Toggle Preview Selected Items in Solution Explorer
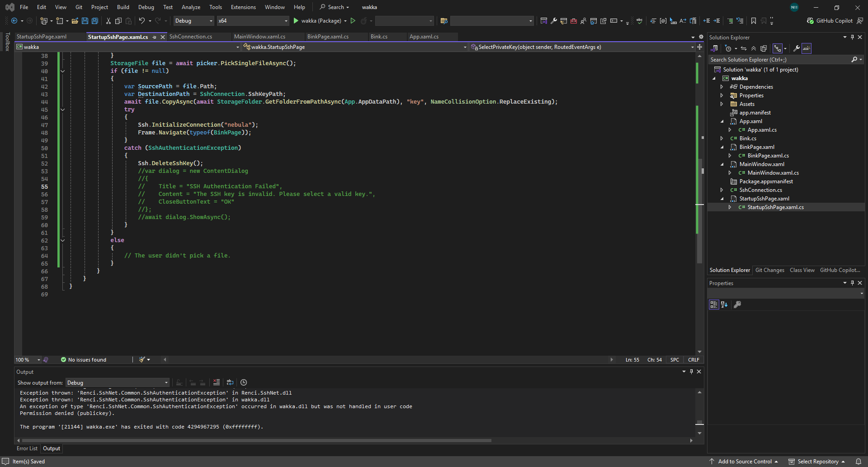 coord(807,48)
